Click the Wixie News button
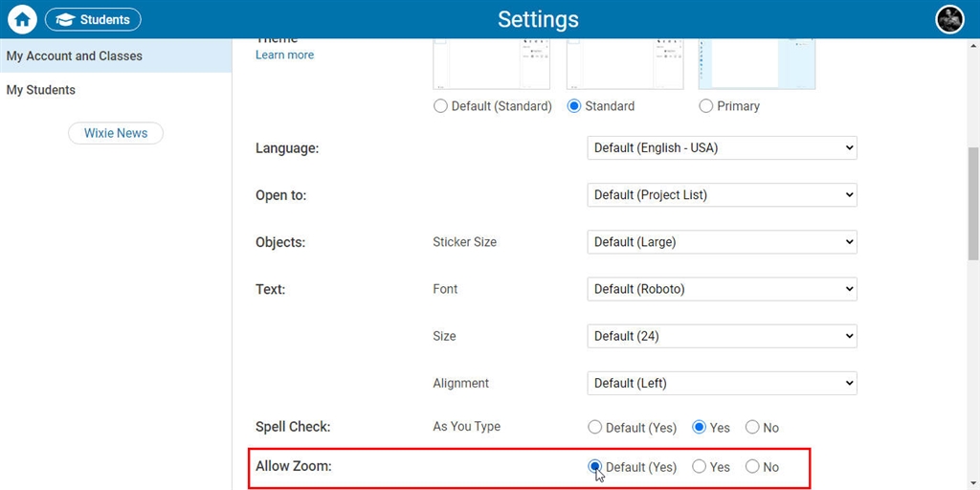The image size is (980, 490). (116, 133)
